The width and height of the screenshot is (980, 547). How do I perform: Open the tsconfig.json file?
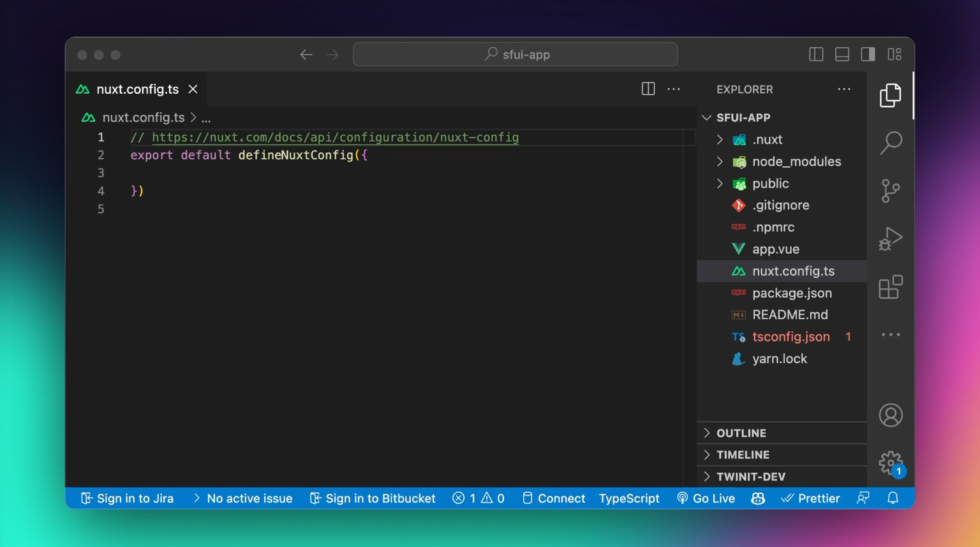[x=782, y=337]
